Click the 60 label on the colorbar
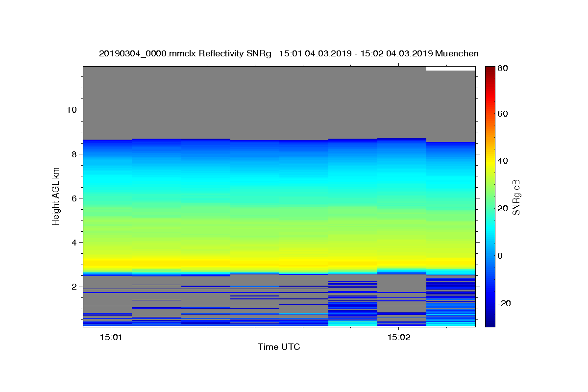Screen dimensions: 588x392 click(503, 114)
